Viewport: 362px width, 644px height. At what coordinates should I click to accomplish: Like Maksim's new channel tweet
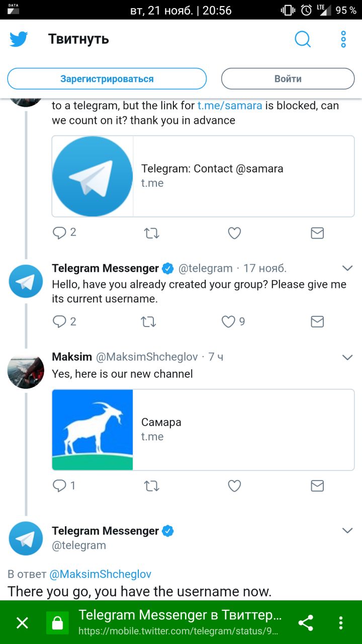click(x=234, y=486)
